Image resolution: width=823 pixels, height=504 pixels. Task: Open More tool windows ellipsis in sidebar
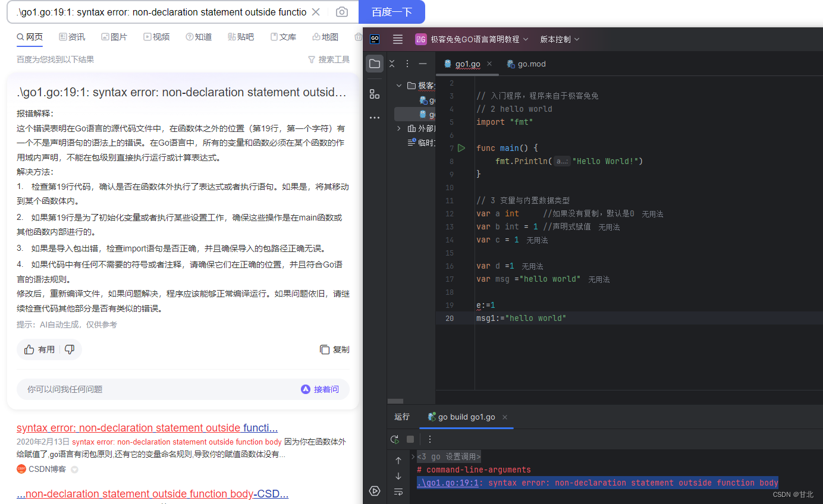[x=375, y=118]
